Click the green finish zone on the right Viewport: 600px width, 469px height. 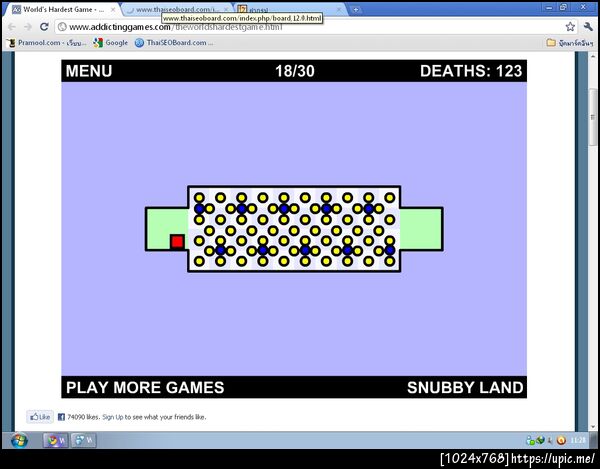(x=421, y=229)
